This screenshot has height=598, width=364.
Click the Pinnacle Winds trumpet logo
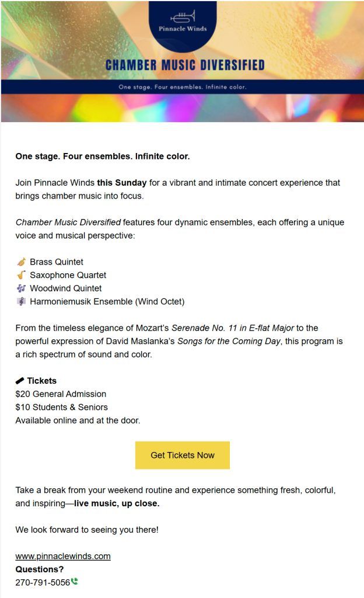tap(183, 16)
